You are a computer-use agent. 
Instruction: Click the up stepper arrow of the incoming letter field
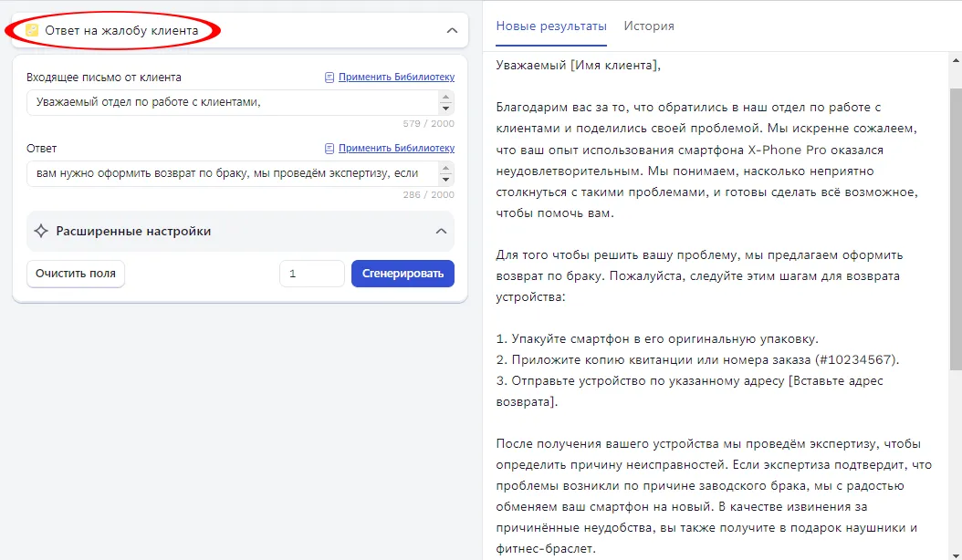[446, 99]
